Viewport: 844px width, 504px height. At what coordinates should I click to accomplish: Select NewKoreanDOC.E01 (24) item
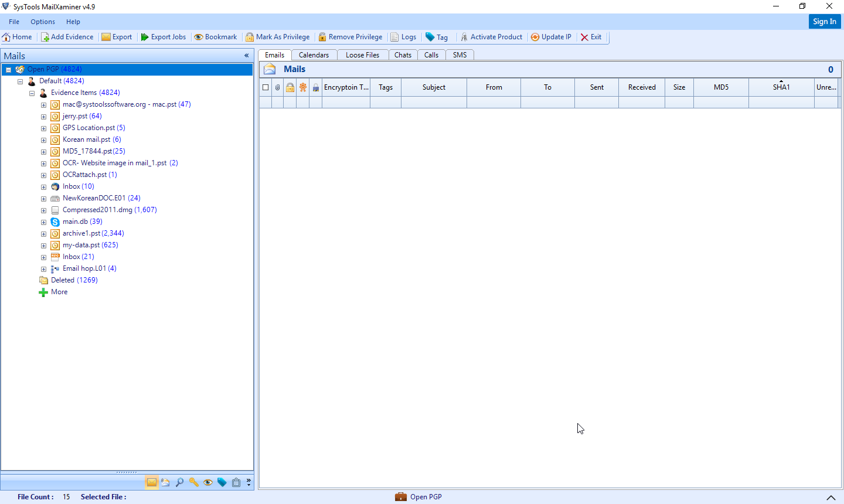coord(101,198)
